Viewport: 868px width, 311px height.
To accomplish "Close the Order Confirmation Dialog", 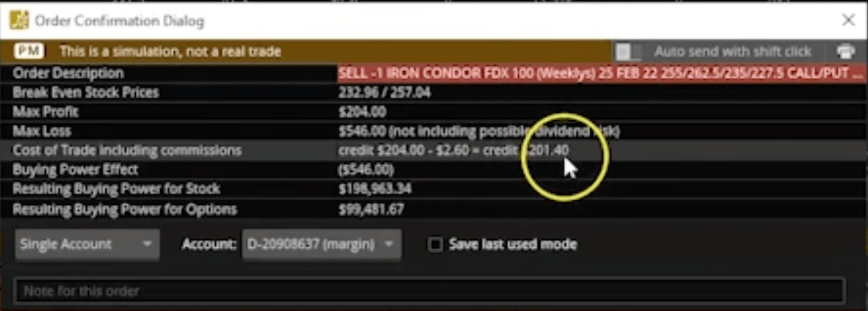I will click(x=848, y=21).
